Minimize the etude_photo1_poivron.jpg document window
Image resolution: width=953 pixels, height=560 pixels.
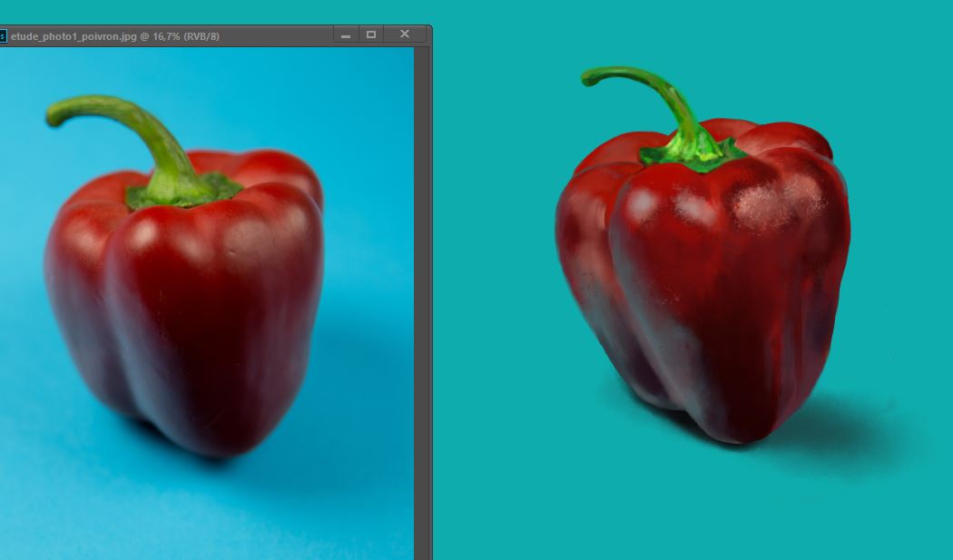click(x=346, y=35)
